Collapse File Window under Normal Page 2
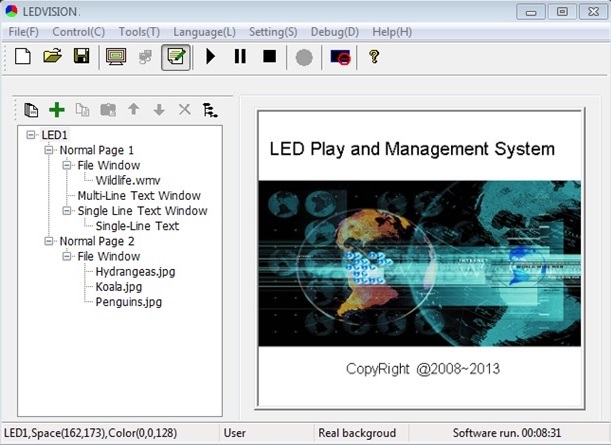 pos(67,256)
